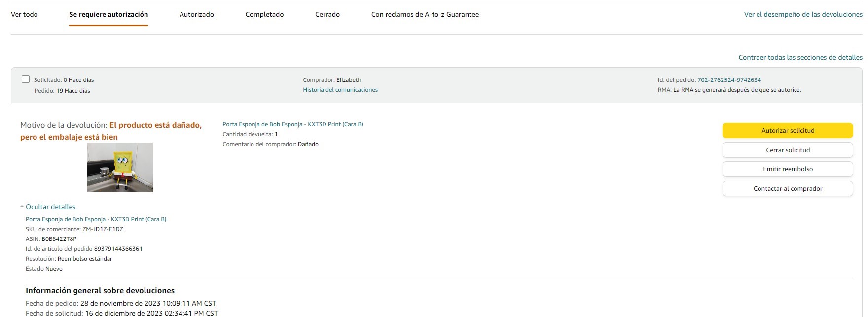Tick the checkbox beside Solicitado 0 Hace días
The width and height of the screenshot is (868, 317).
26,79
